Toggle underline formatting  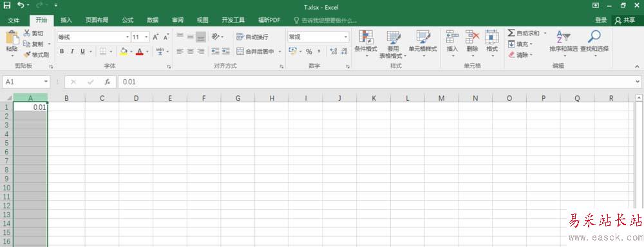click(82, 51)
